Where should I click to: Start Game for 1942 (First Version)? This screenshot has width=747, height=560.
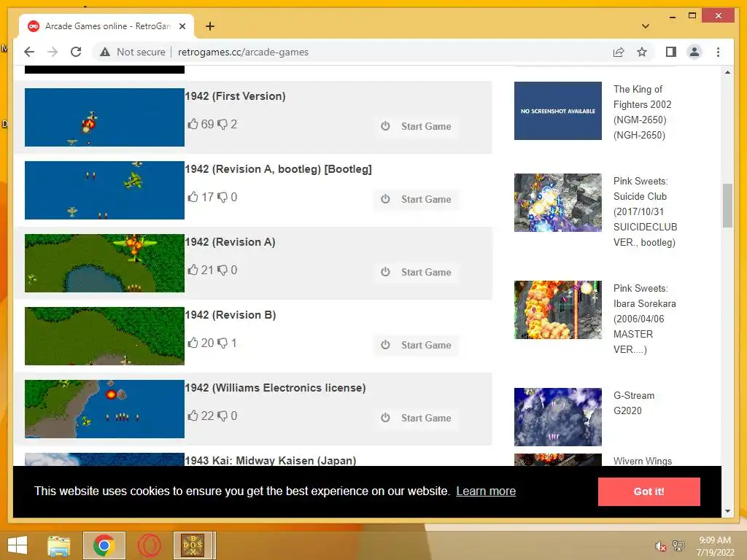tap(416, 126)
